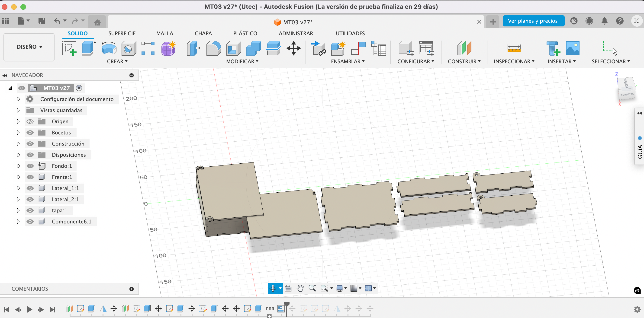The image size is (644, 318).
Task: Switch to the CHAPA tab
Action: click(x=203, y=33)
